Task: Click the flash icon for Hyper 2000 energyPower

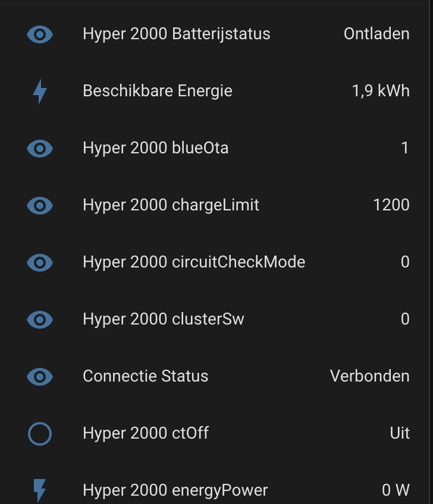Action: pyautogui.click(x=40, y=490)
